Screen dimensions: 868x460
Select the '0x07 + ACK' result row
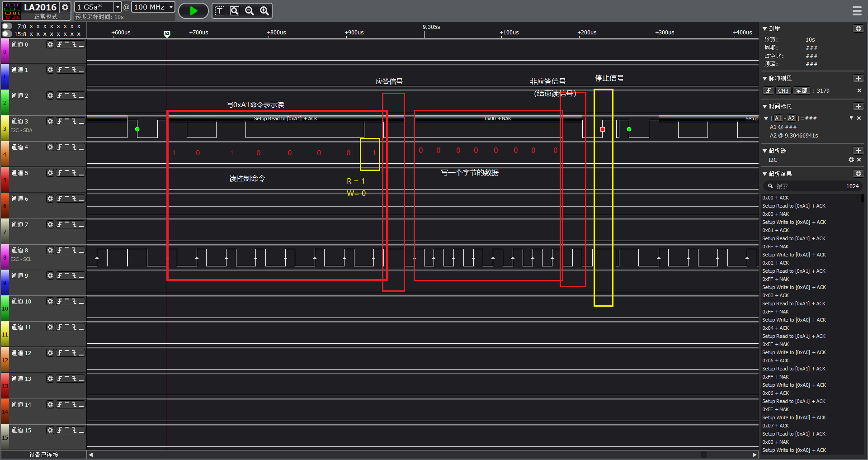(775, 426)
